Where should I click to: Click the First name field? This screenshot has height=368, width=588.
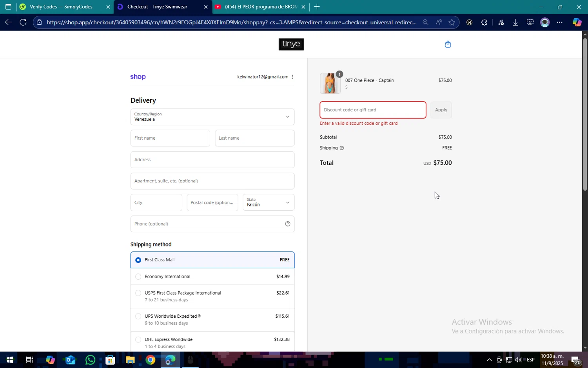click(x=170, y=138)
